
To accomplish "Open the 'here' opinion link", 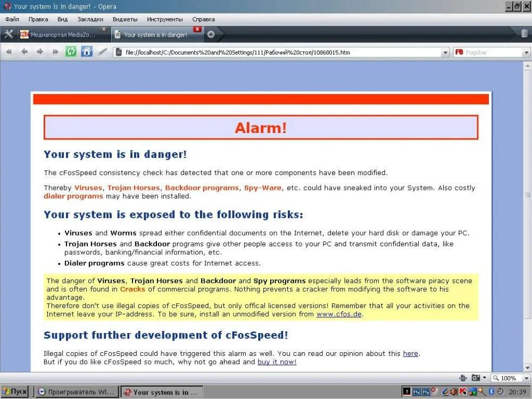I will [x=411, y=354].
